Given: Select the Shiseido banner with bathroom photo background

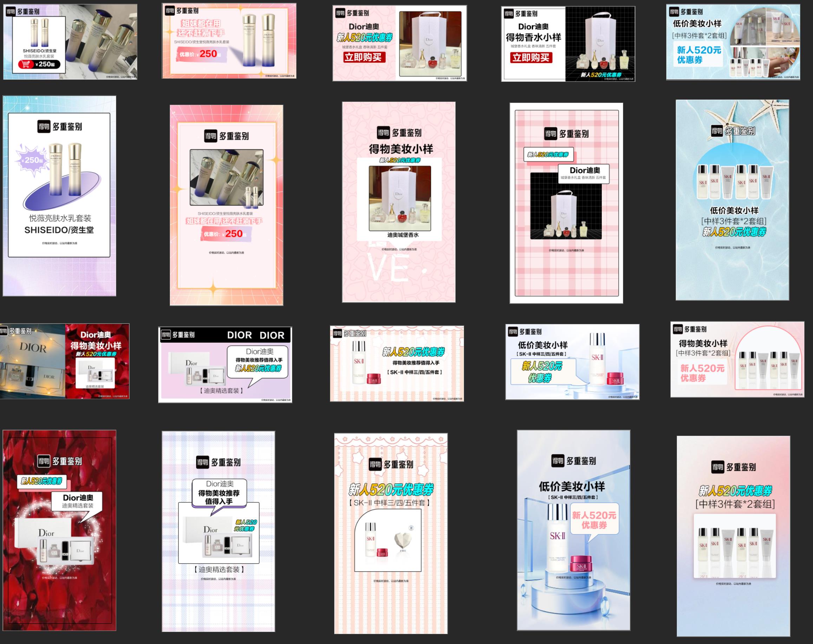Looking at the screenshot, I should click(x=70, y=41).
